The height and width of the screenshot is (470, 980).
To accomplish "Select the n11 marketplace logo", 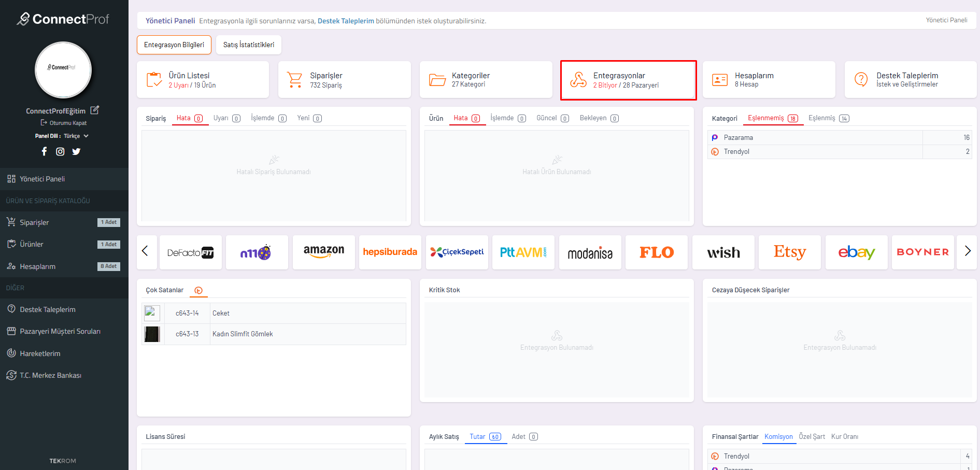I will point(257,252).
